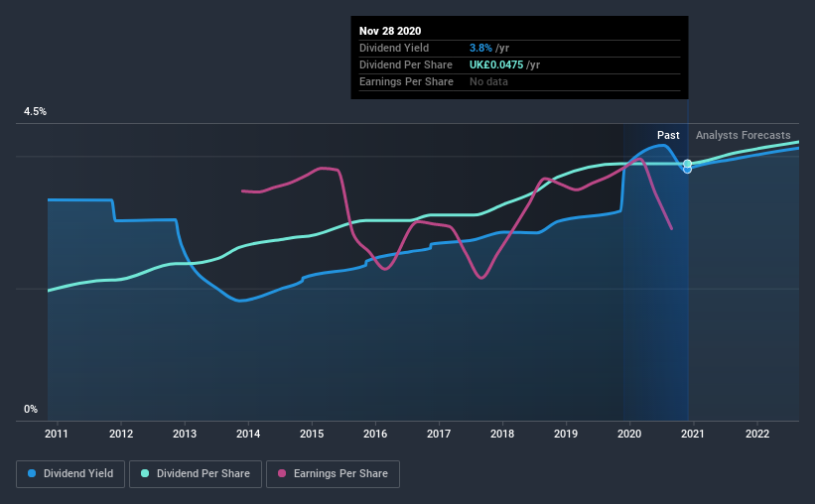
Task: Click the 2012 x-axis label
Action: coord(120,434)
